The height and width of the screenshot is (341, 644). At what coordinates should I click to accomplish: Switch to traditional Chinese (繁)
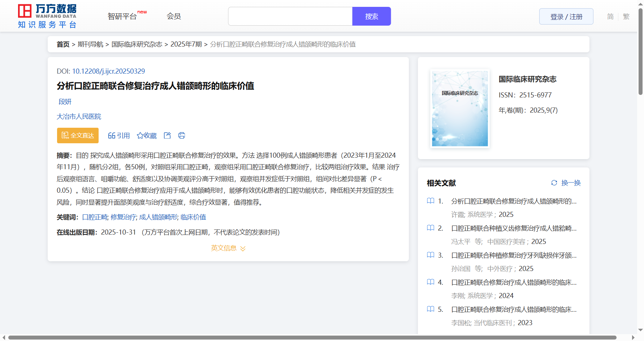(x=626, y=17)
